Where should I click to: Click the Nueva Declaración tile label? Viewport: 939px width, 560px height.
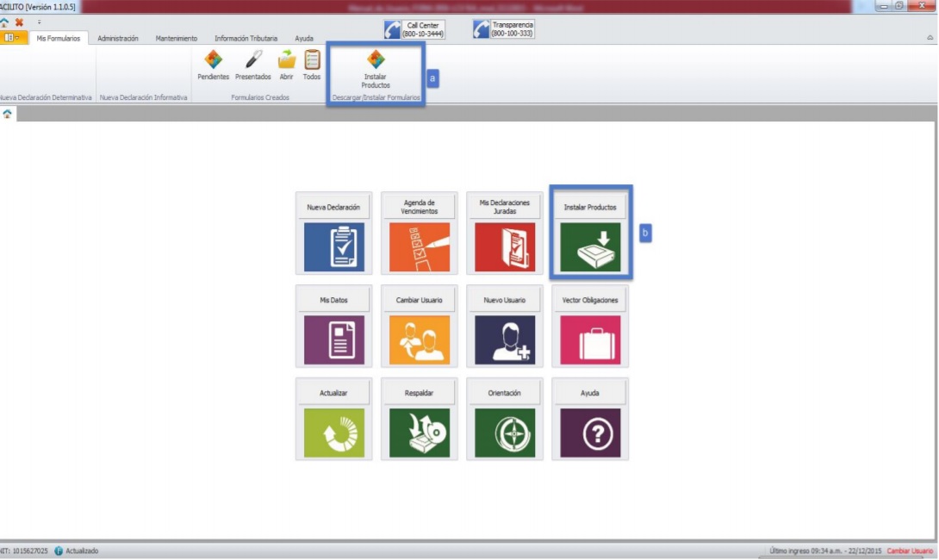[333, 208]
